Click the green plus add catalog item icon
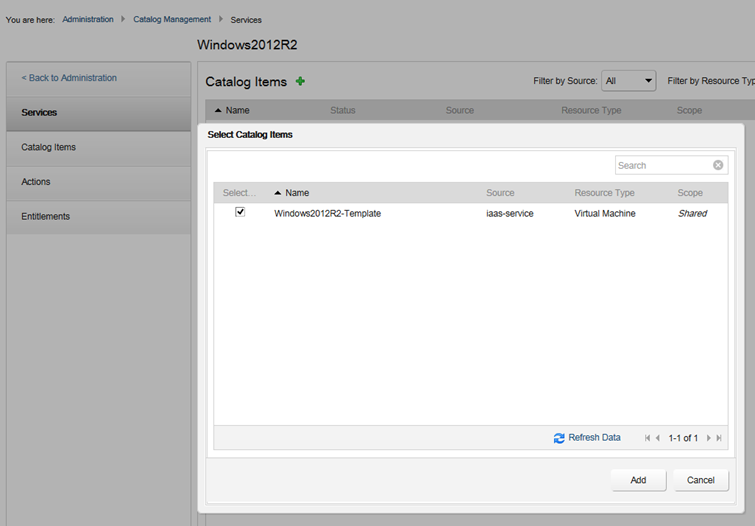The height and width of the screenshot is (526, 755). click(300, 81)
